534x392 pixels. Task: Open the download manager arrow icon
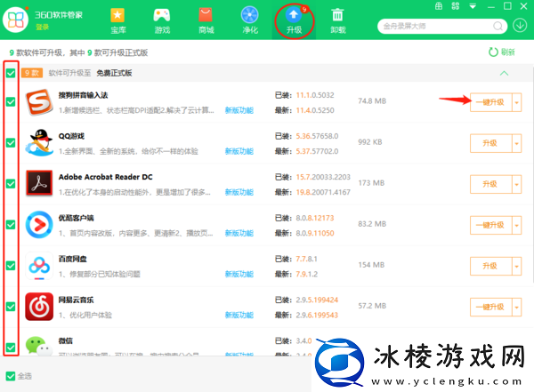[x=520, y=26]
